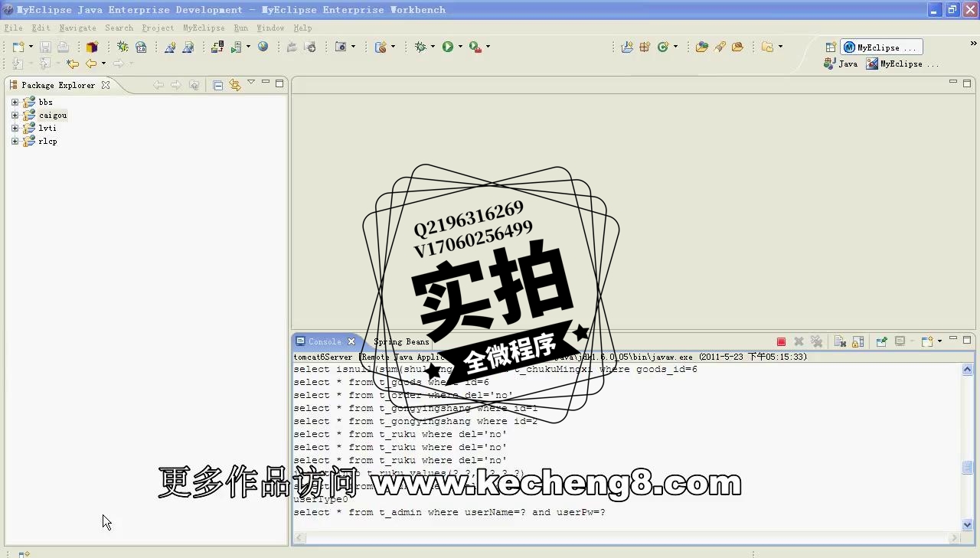
Task: Select the rlcp project
Action: pos(47,141)
